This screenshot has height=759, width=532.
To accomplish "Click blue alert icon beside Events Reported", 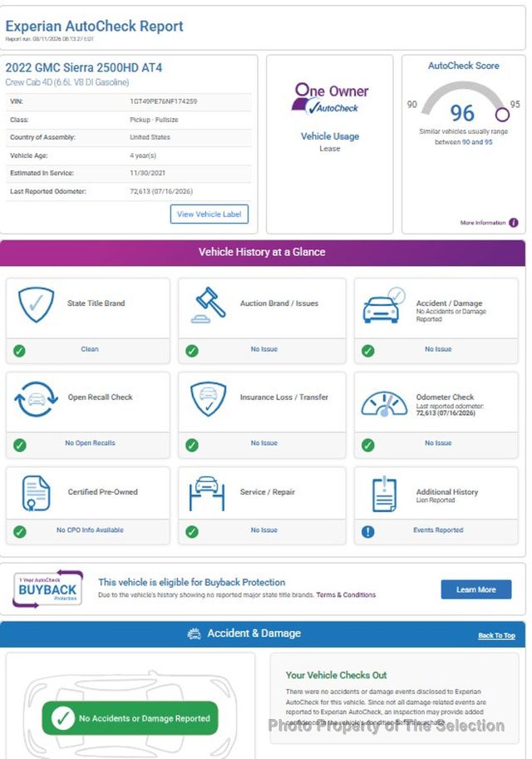I will point(368,531).
